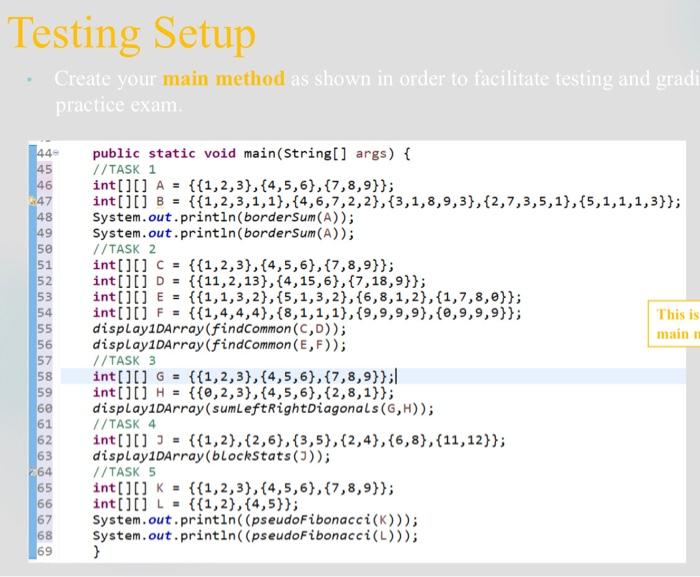Click the '//TASK 3' comment
This screenshot has height=577, width=700.
124,361
